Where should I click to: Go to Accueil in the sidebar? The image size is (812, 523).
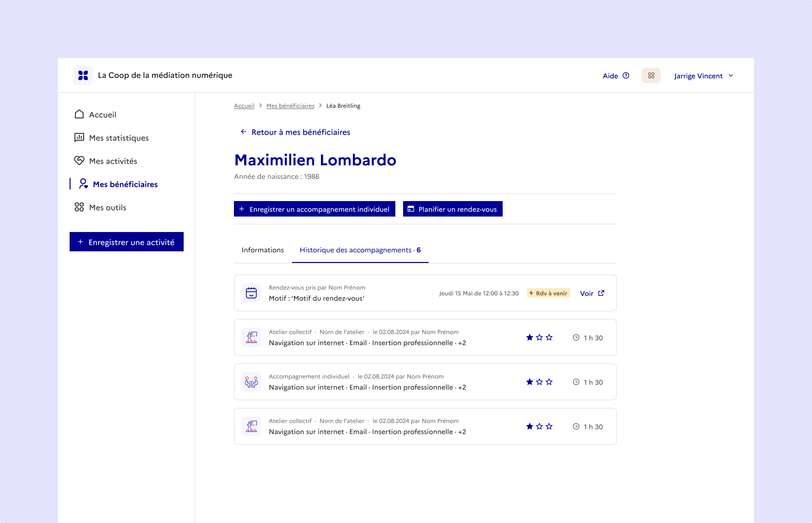pyautogui.click(x=102, y=115)
